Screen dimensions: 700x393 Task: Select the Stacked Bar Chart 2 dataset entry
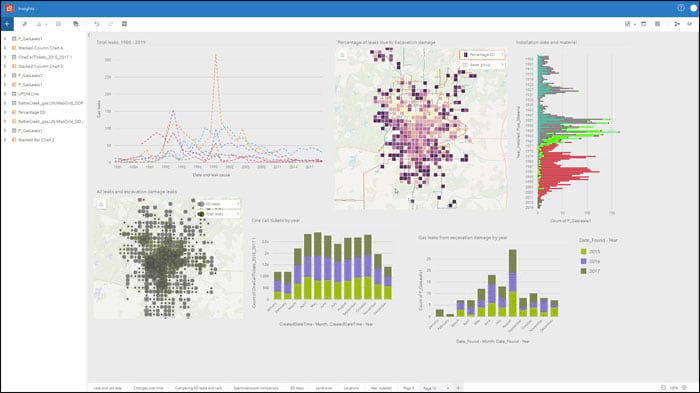coord(36,140)
